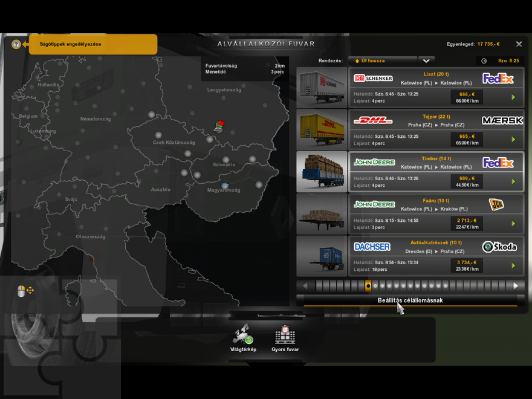This screenshot has height=399, width=532.
Task: Click the Praha (CZ) to Praha route text
Action: [436, 125]
